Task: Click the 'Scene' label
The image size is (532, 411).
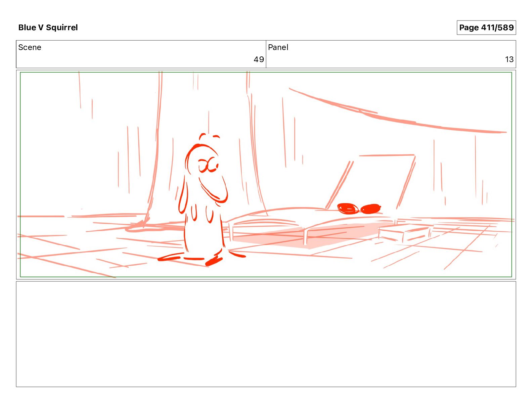Action: [x=30, y=47]
